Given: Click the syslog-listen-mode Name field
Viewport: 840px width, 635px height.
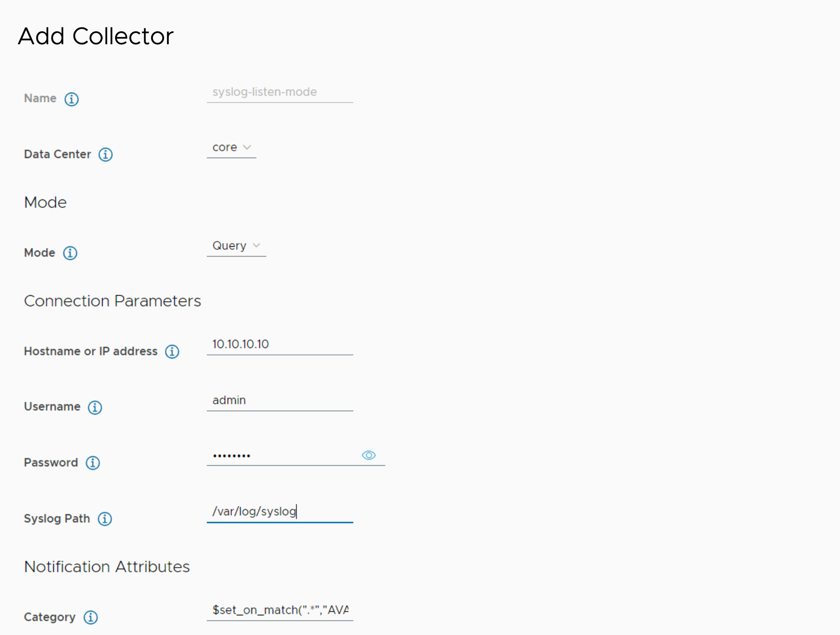Looking at the screenshot, I should click(279, 92).
